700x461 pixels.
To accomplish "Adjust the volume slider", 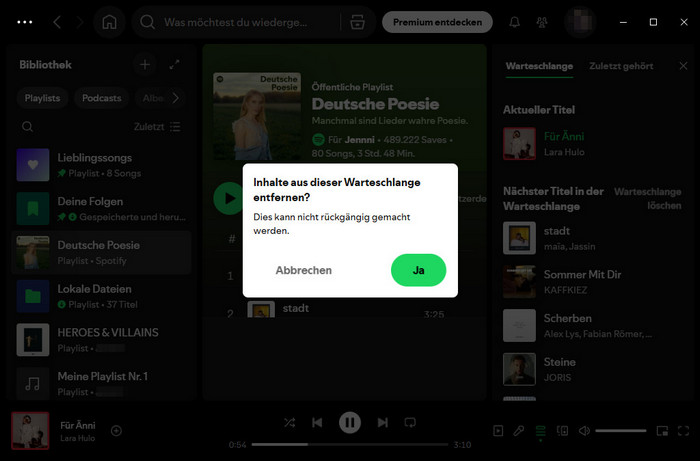I will coord(621,431).
